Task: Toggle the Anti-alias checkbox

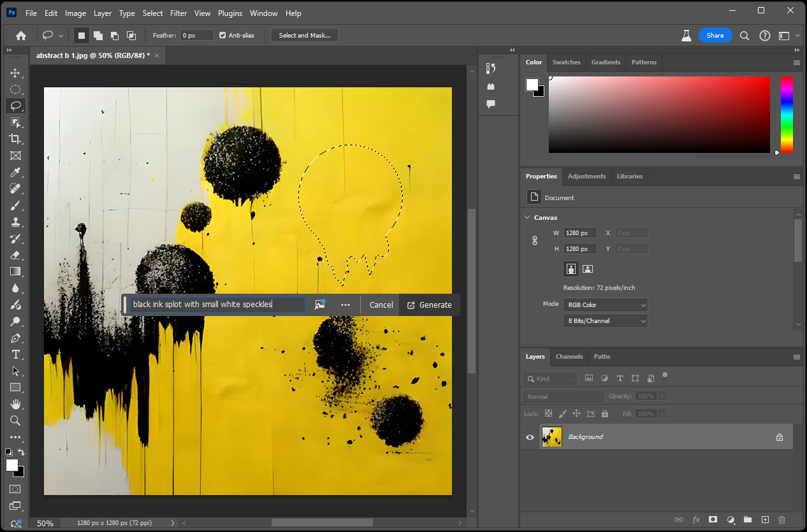Action: [x=222, y=36]
